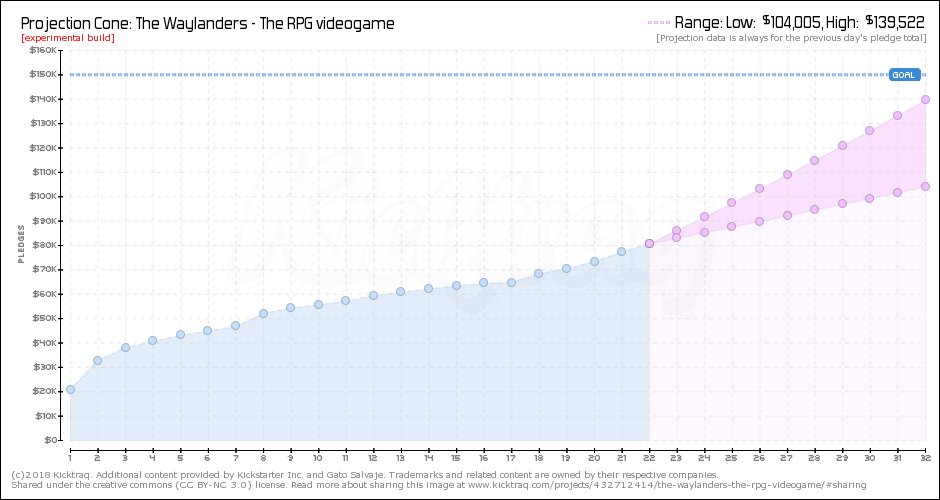The height and width of the screenshot is (500, 940).
Task: Click the blue GOAL badge
Action: [904, 75]
